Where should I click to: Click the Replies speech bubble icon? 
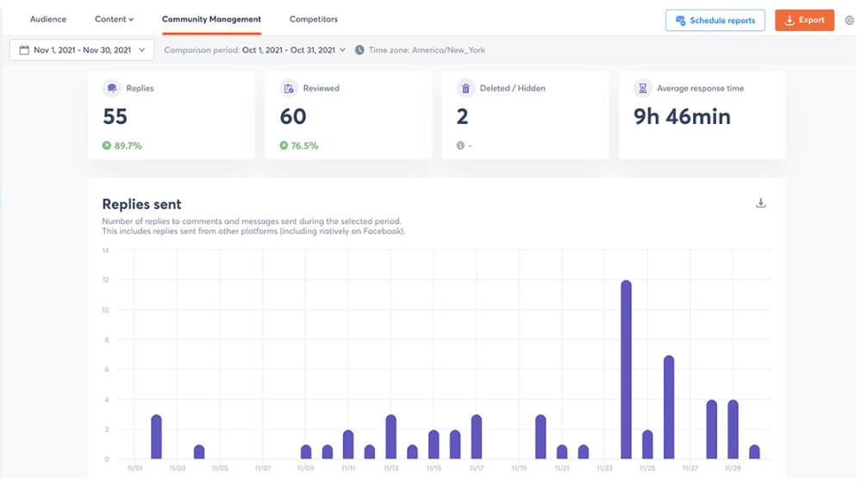click(x=111, y=88)
